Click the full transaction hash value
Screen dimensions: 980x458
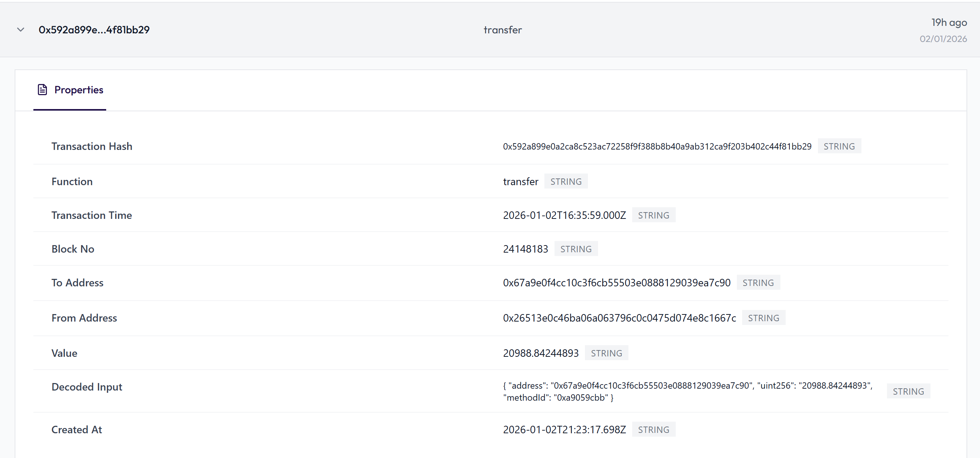pos(657,146)
